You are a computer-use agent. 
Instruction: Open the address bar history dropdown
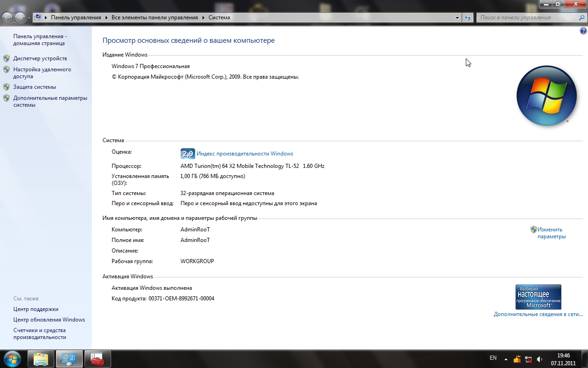click(x=457, y=17)
